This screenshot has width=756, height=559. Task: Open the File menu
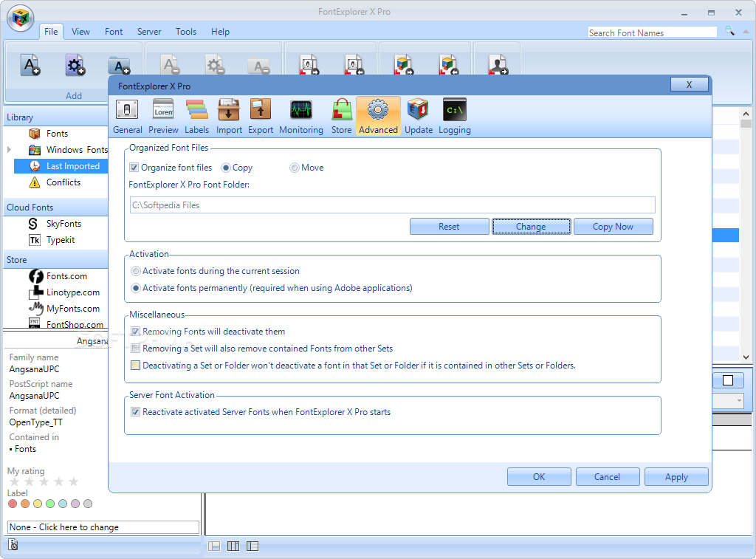tap(51, 31)
